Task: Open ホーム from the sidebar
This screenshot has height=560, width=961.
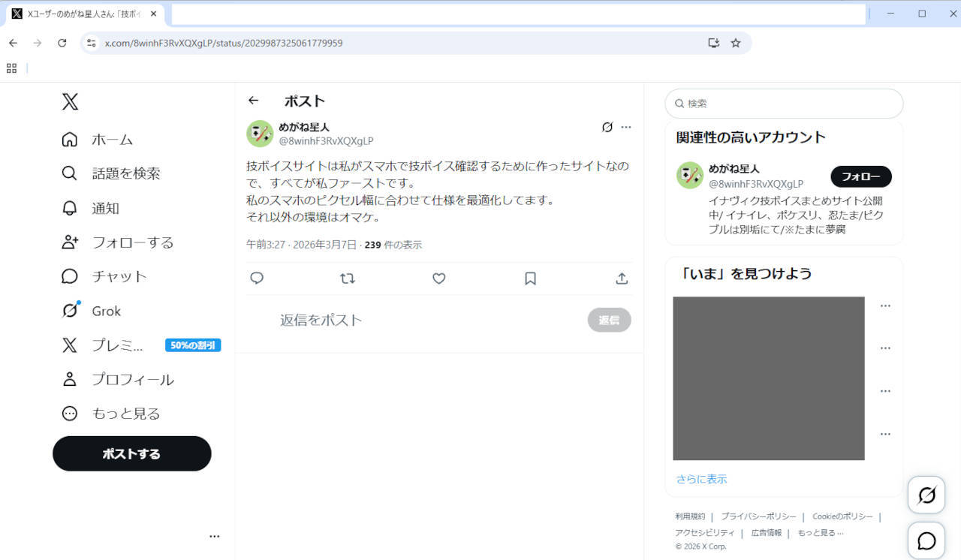Action: click(98, 140)
